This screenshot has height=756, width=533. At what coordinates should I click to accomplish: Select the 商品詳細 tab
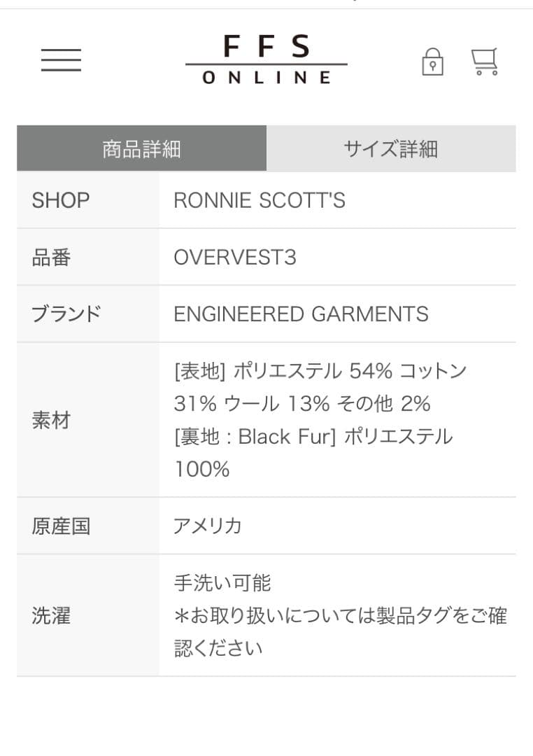coord(142,148)
